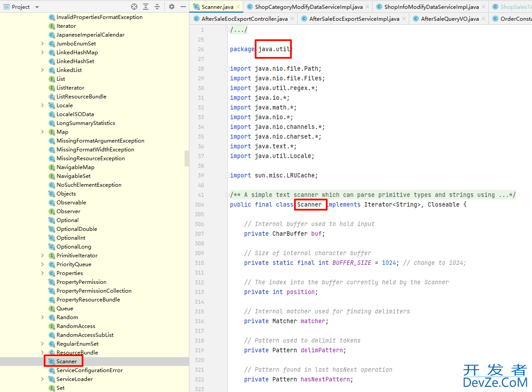
Task: Select ListIterator in project tree
Action: point(70,87)
